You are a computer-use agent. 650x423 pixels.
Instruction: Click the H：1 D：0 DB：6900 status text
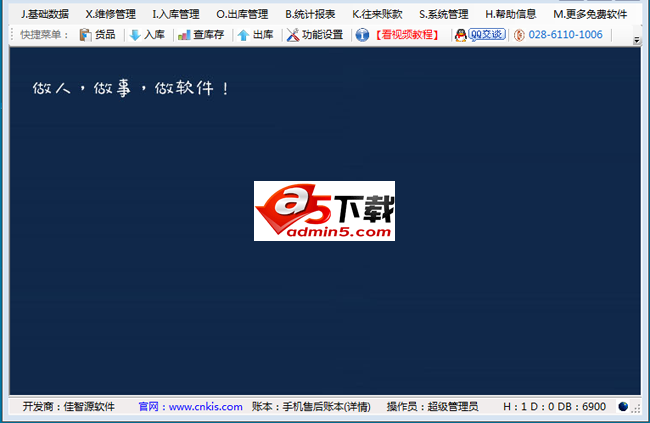tap(555, 406)
